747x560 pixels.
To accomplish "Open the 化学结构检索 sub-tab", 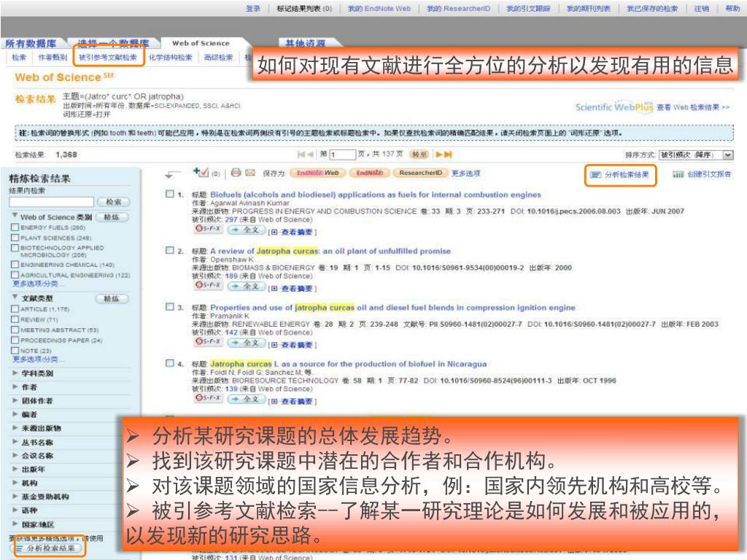I will click(x=170, y=57).
